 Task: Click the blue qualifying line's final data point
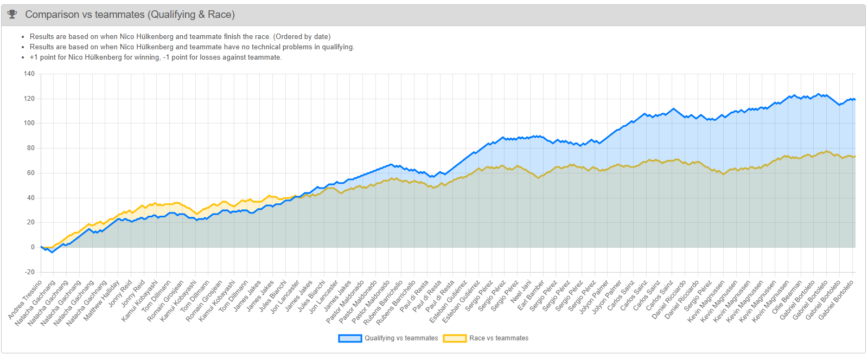854,99
